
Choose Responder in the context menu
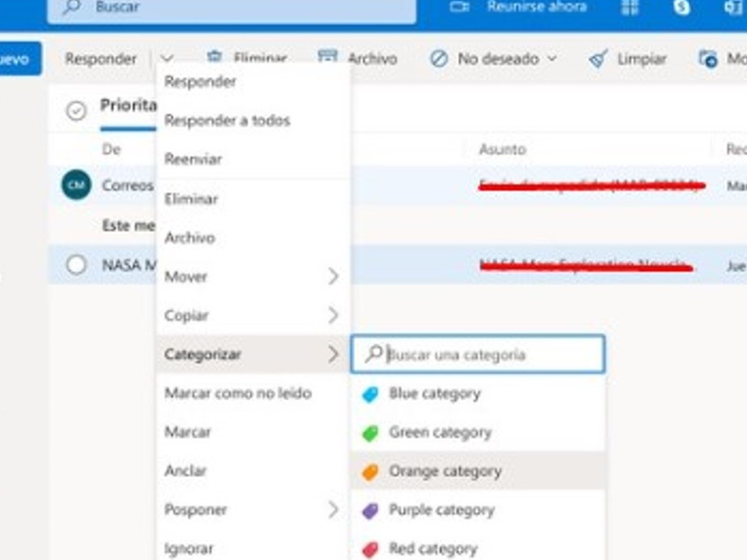click(x=200, y=82)
